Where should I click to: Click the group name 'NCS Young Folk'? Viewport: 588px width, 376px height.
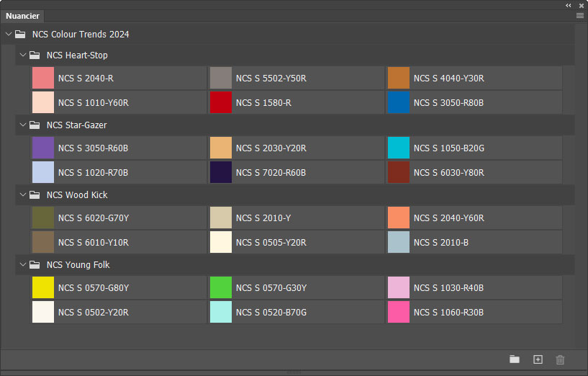[x=78, y=264]
